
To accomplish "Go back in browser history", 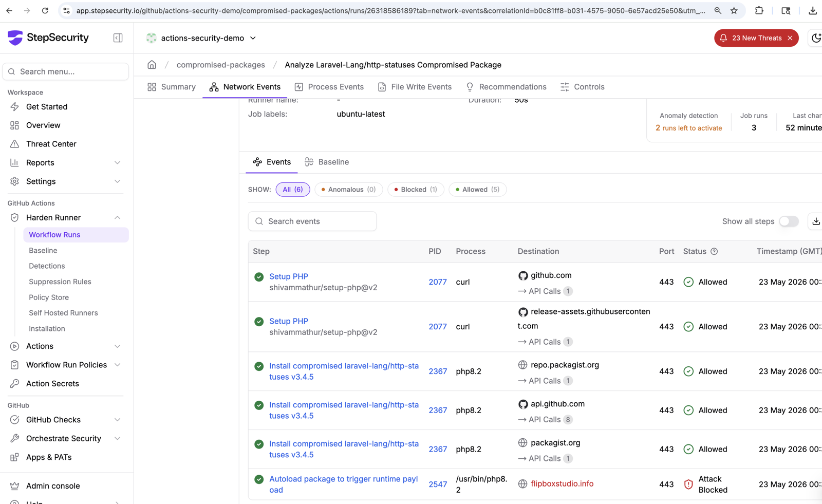I will [x=10, y=11].
